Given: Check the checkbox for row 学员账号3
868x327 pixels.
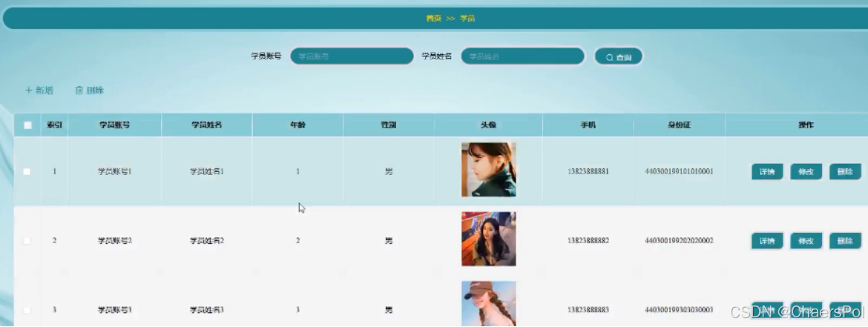Looking at the screenshot, I should (27, 310).
